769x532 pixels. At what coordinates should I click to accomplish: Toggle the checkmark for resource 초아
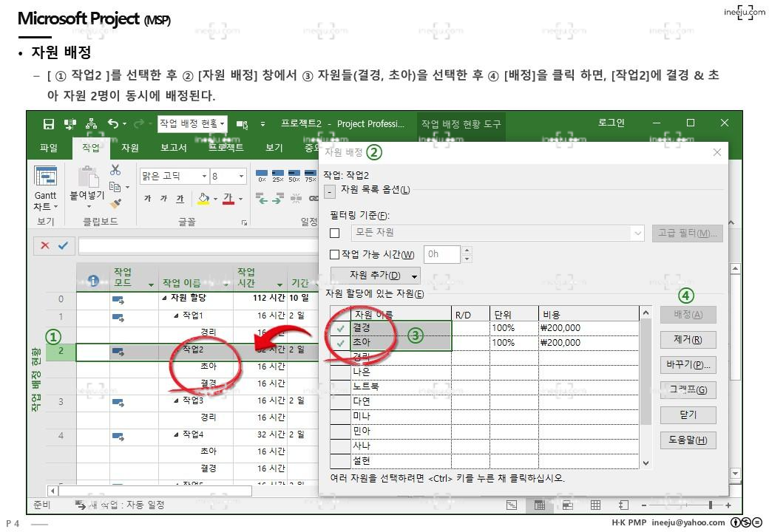pos(341,343)
